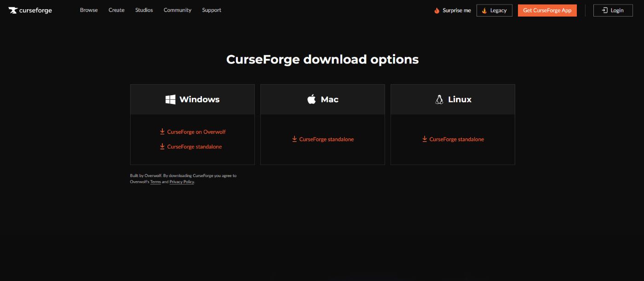Download CurseForge standalone for Windows
Image resolution: width=644 pixels, height=281 pixels.
click(x=191, y=147)
